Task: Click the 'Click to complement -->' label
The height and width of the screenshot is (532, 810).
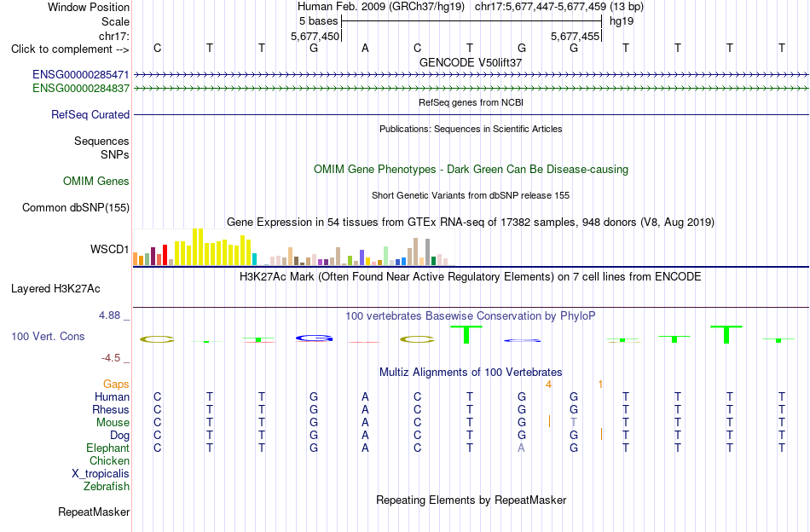Action: (70, 49)
